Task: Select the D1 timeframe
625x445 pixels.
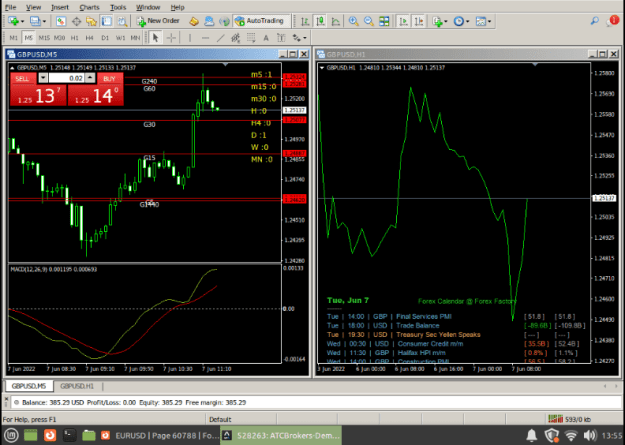Action: click(x=105, y=38)
